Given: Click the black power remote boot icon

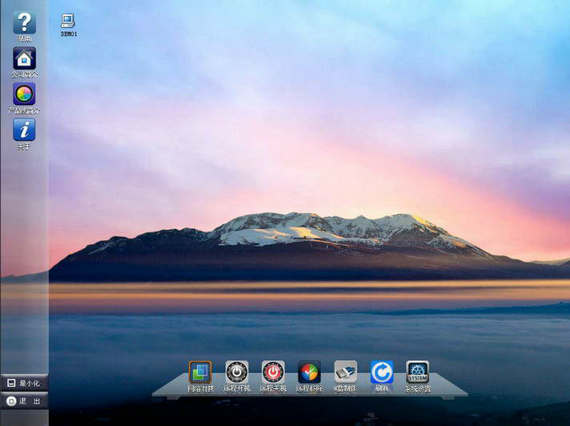Looking at the screenshot, I should click(237, 372).
